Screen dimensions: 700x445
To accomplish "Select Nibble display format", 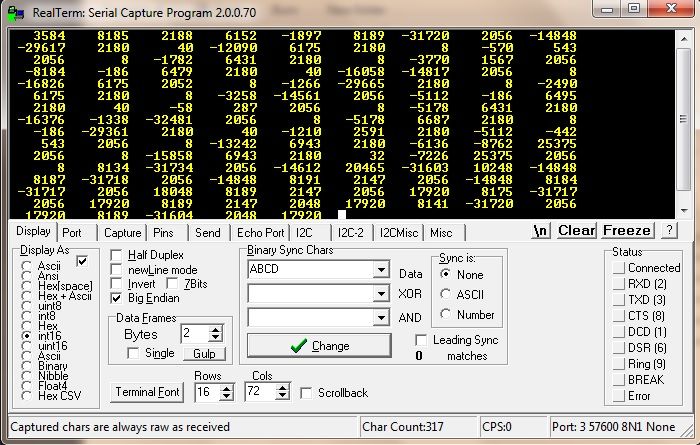I will click(x=26, y=375).
